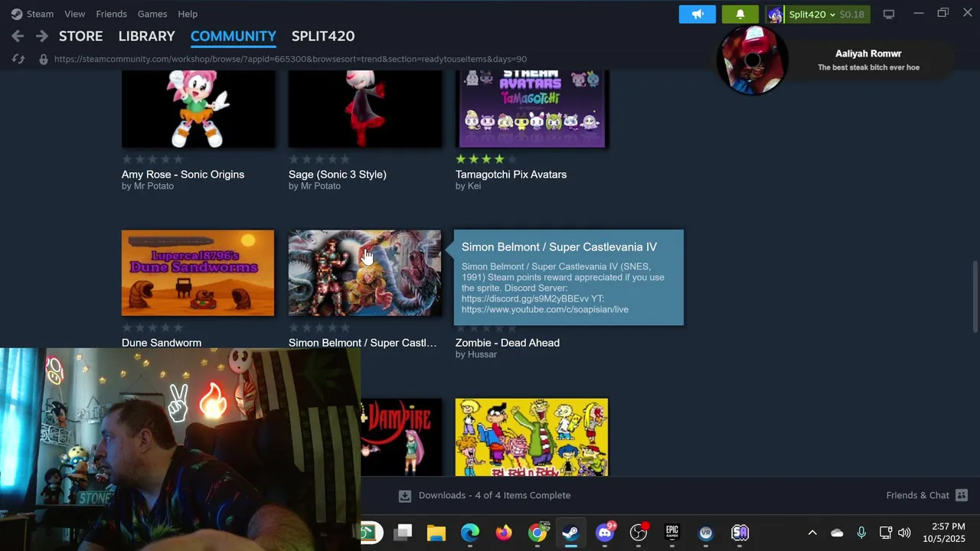Go forward with the right arrow button
The image size is (980, 551).
point(42,36)
